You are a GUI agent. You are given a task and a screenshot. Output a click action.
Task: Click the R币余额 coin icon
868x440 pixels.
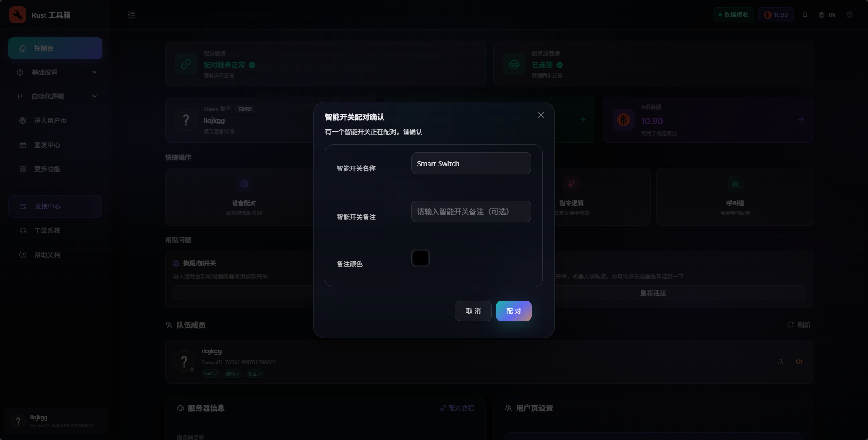point(624,120)
